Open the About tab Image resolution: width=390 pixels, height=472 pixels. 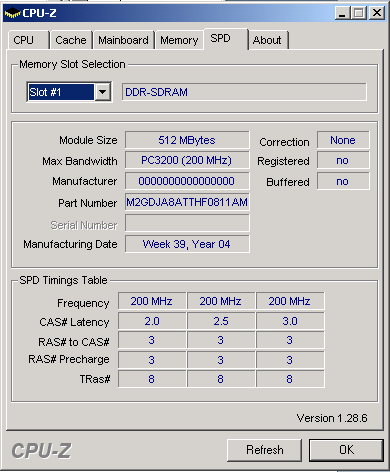coord(268,40)
